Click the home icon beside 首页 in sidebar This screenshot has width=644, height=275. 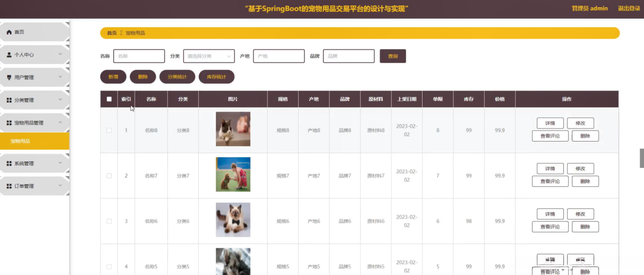coord(9,32)
